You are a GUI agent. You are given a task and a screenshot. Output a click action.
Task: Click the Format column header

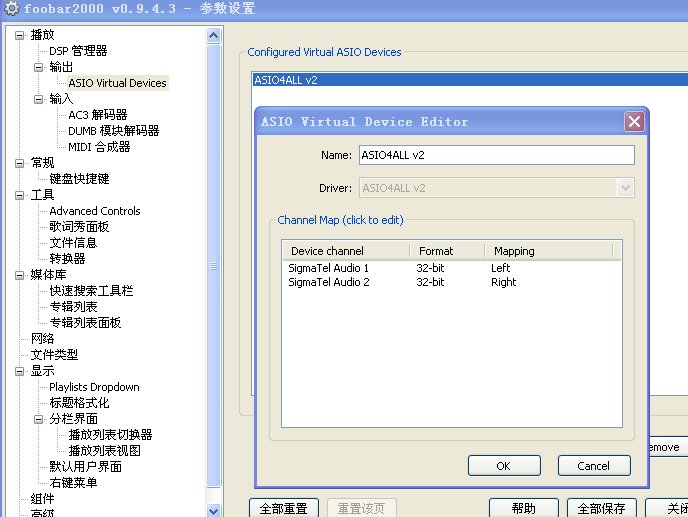(x=448, y=251)
